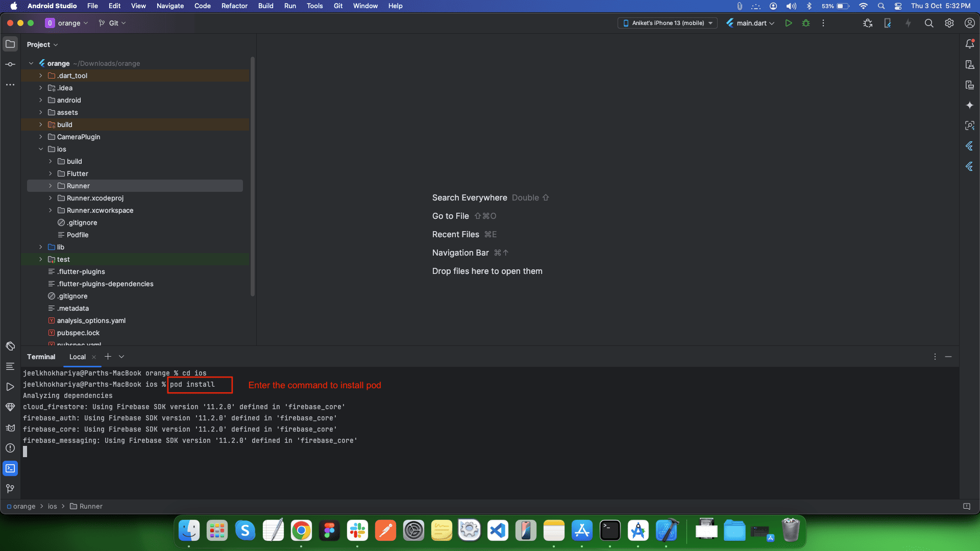Open Podfile in the project tree
This screenshot has height=551, width=980.
[x=78, y=235]
